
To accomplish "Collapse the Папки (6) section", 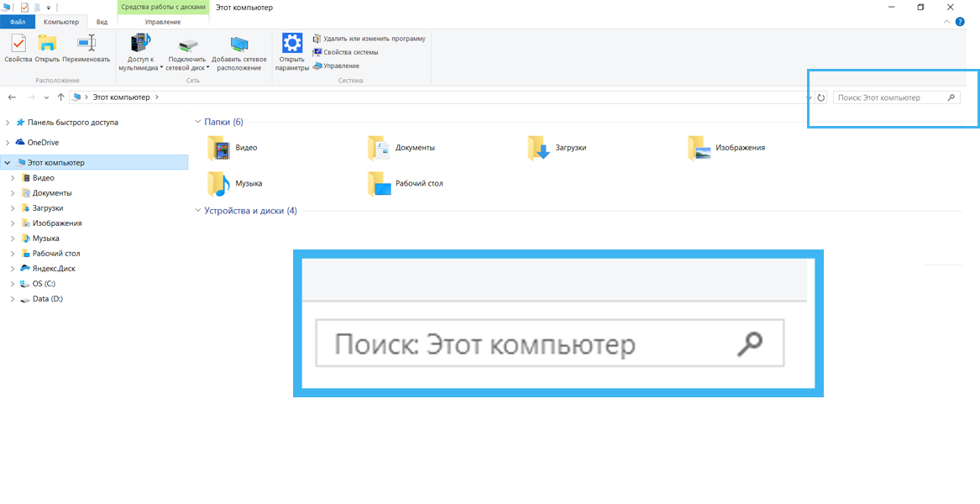I will tap(198, 123).
